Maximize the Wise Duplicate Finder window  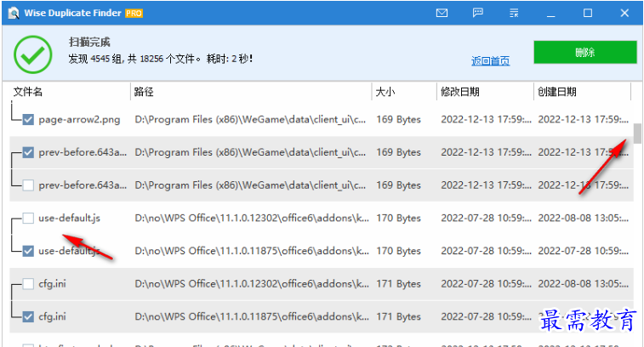click(588, 13)
